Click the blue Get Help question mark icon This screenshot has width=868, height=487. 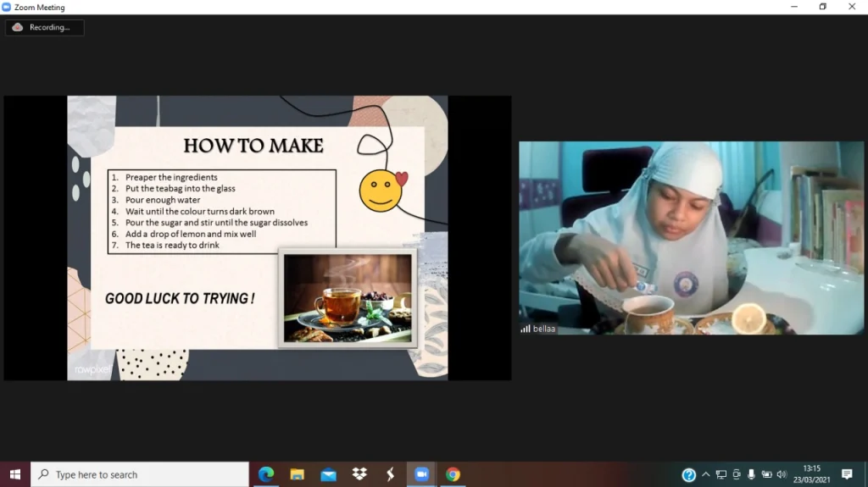tap(688, 475)
